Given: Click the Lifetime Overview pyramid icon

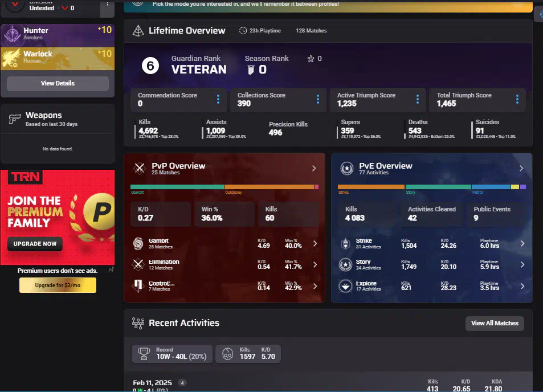Looking at the screenshot, I should pos(137,31).
